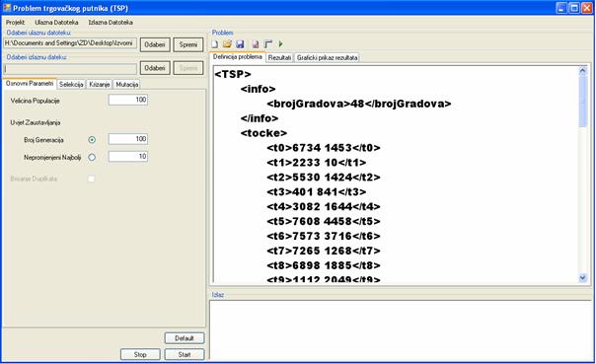Click the new document icon in Problem toolbar
This screenshot has height=364, width=596.
tap(215, 44)
